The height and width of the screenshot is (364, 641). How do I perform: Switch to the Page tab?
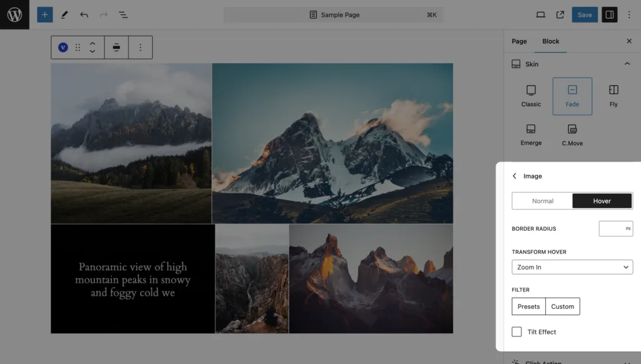pyautogui.click(x=519, y=41)
